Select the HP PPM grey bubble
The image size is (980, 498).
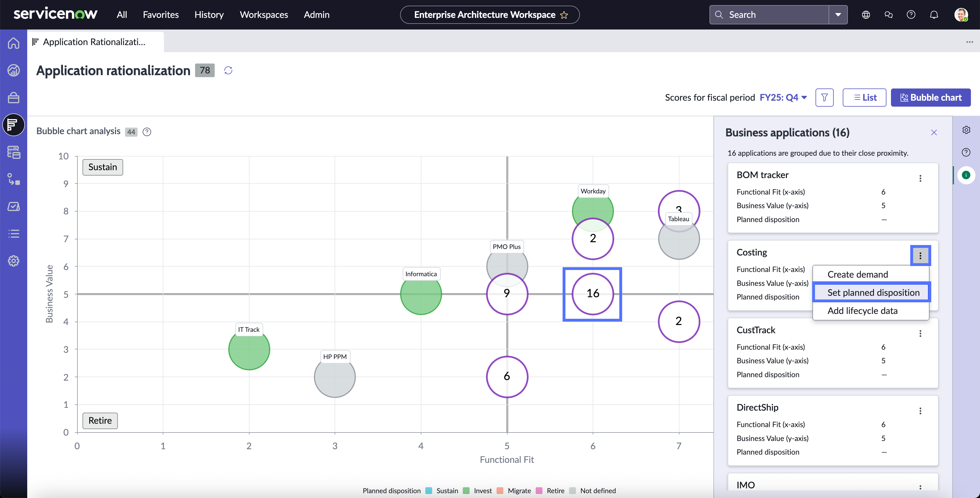coord(335,377)
